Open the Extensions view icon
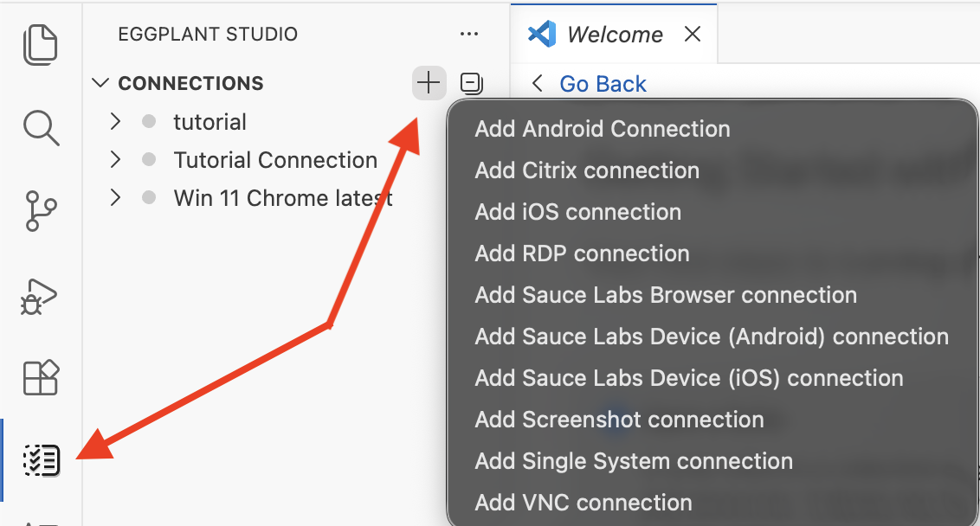 pos(41,378)
